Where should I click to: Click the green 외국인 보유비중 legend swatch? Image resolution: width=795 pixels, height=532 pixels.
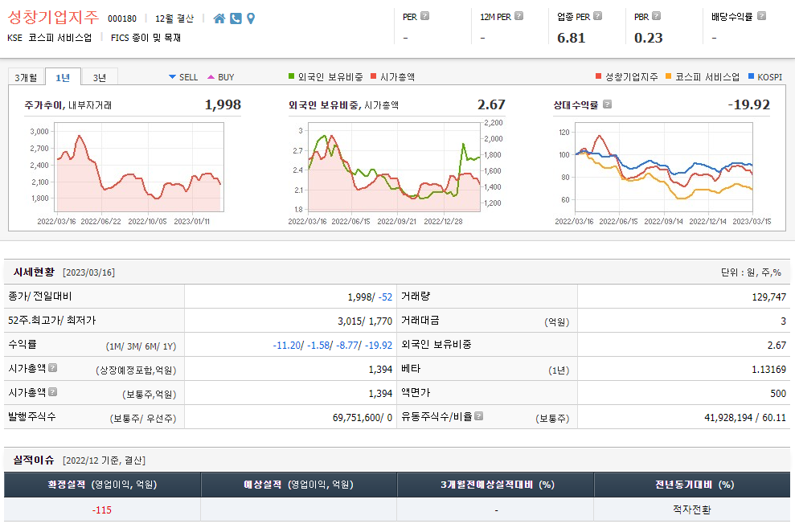[x=291, y=76]
